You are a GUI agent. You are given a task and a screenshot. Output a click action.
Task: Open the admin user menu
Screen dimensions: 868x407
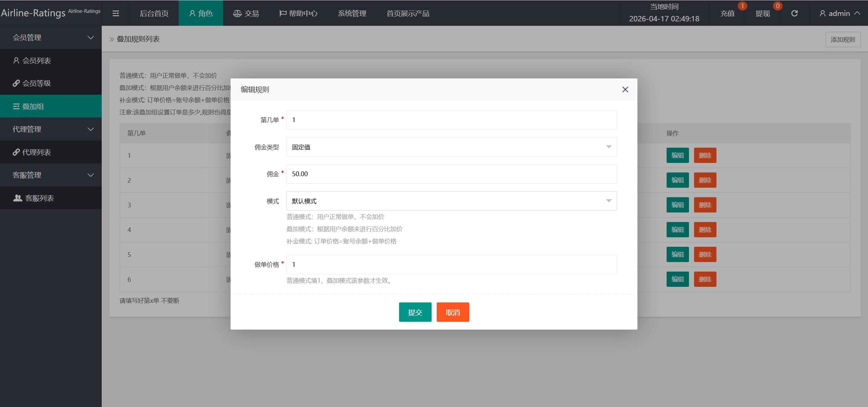coord(840,13)
